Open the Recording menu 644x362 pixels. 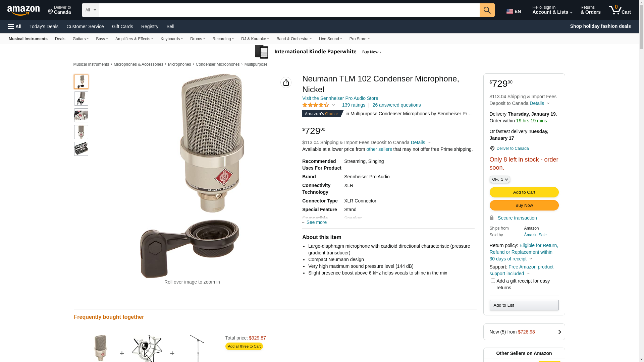point(223,39)
